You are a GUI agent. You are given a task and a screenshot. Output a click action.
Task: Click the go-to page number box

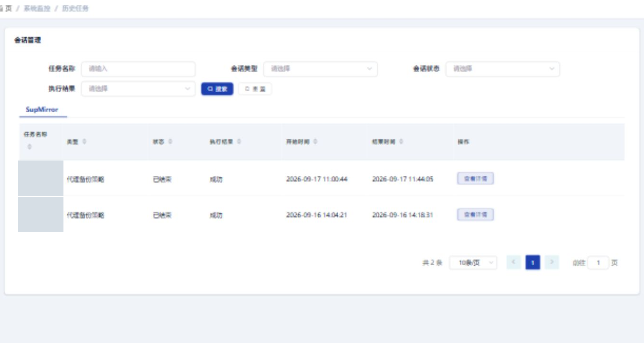598,263
